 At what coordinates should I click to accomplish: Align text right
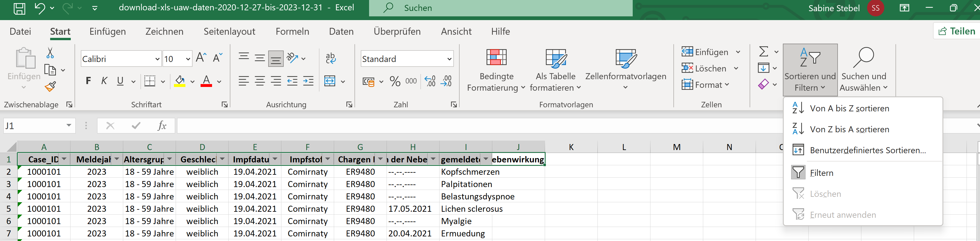(x=276, y=81)
